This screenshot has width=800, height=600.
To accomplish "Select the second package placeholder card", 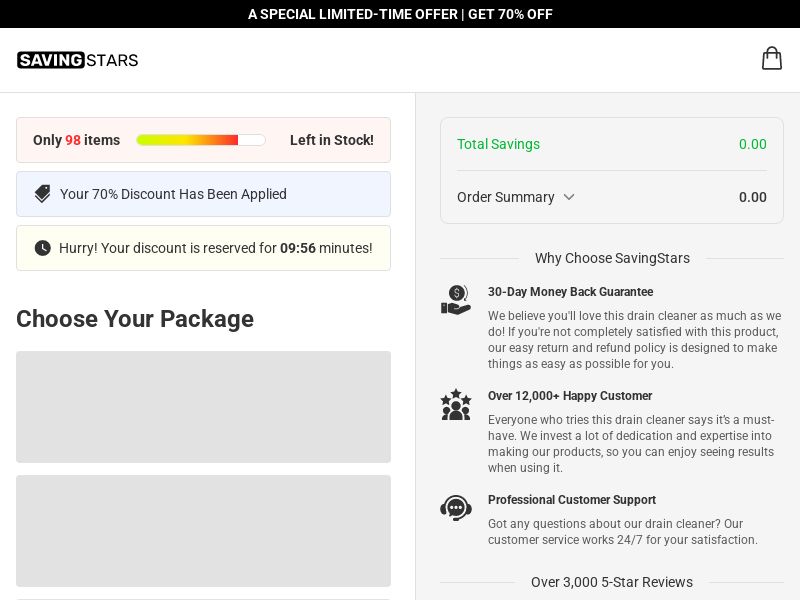I will click(203, 531).
